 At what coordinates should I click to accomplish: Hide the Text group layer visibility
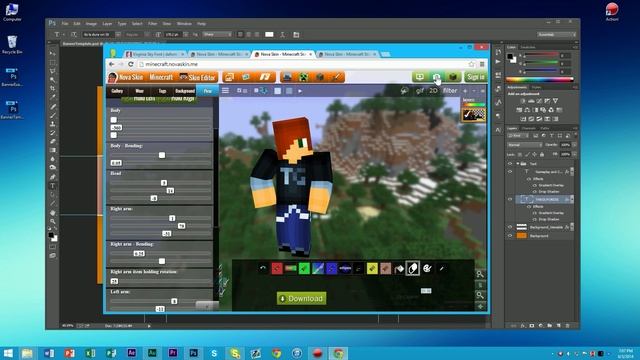pyautogui.click(x=510, y=164)
